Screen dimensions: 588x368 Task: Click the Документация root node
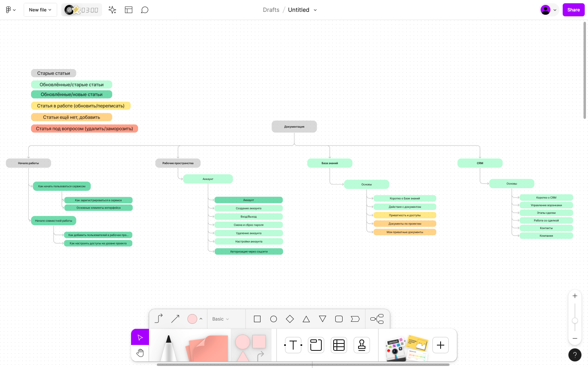tap(294, 127)
